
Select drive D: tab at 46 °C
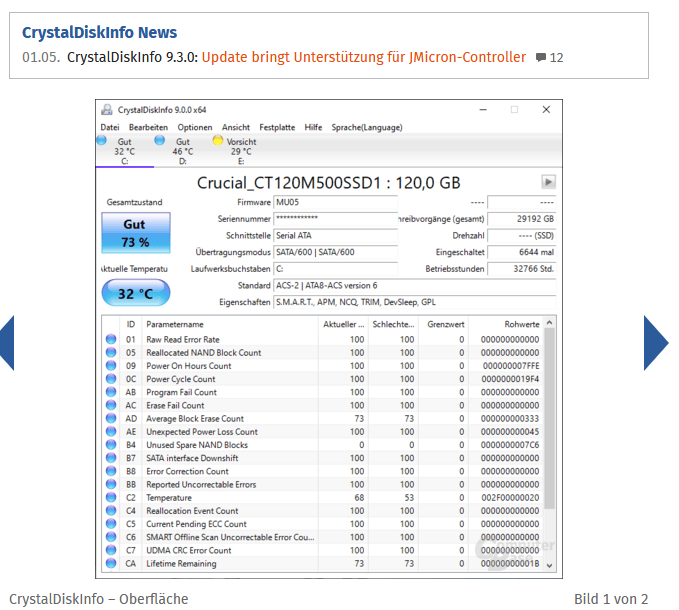pyautogui.click(x=182, y=151)
